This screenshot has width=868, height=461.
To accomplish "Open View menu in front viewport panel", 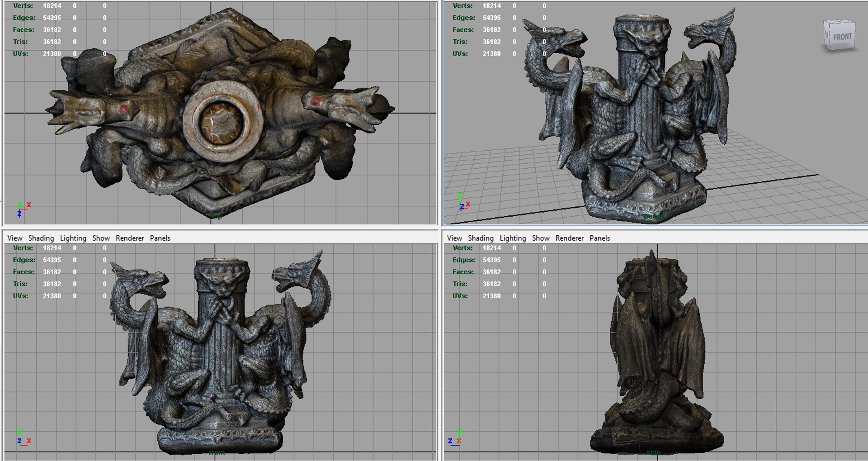I will [x=15, y=238].
